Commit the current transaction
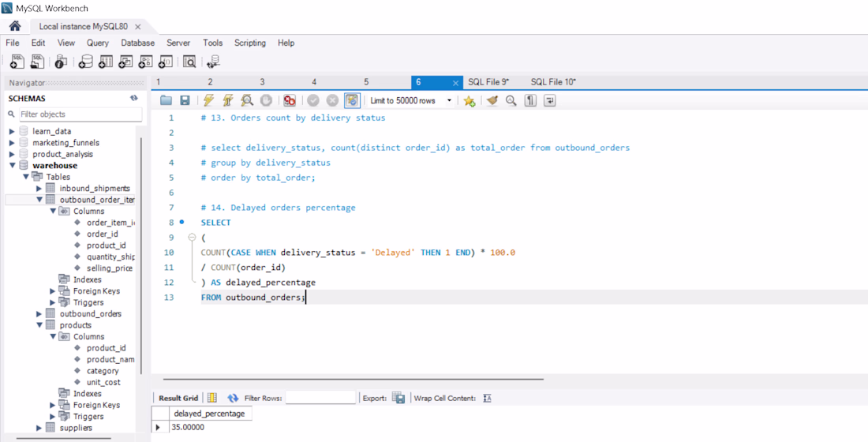This screenshot has width=868, height=442. pos(313,100)
